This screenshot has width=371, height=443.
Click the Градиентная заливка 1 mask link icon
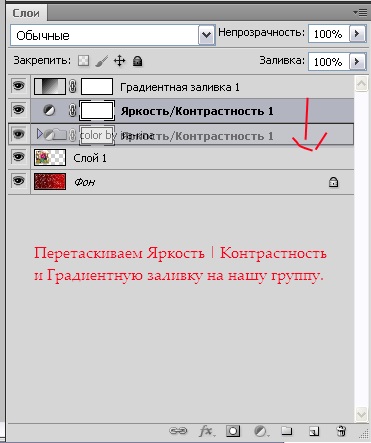point(72,87)
